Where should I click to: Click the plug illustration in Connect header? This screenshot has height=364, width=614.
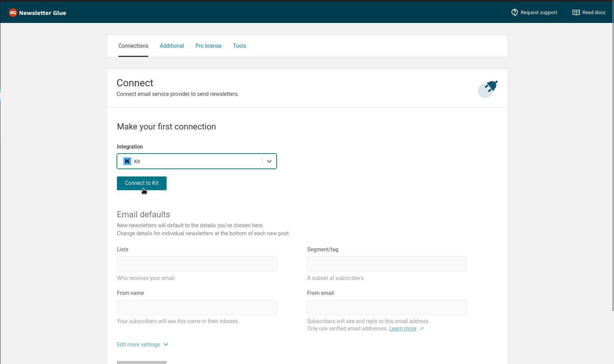tap(488, 89)
